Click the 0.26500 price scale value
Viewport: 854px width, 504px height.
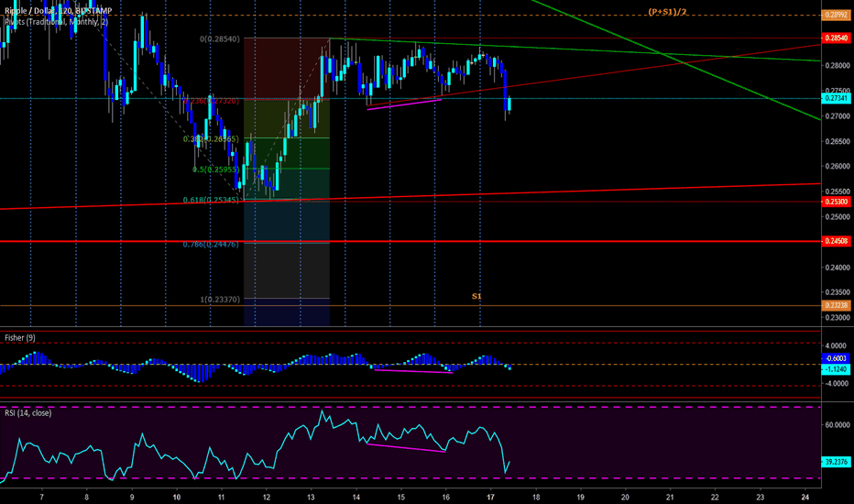click(x=838, y=141)
